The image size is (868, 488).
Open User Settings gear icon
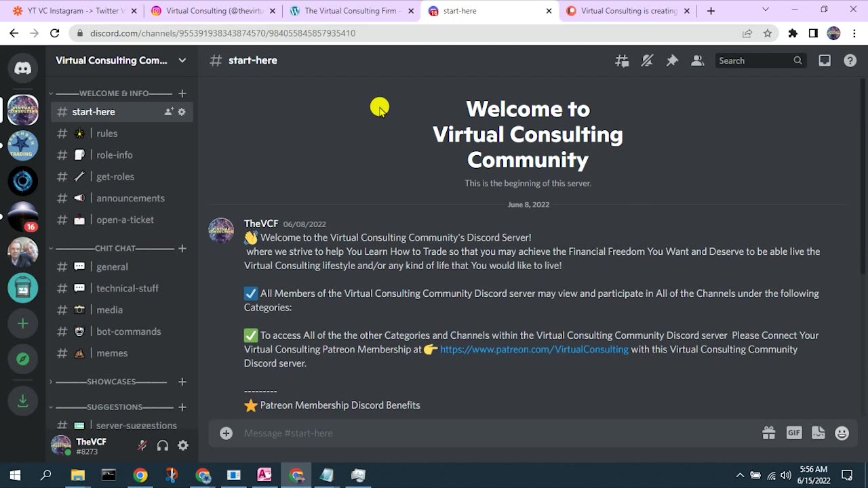pos(183,445)
